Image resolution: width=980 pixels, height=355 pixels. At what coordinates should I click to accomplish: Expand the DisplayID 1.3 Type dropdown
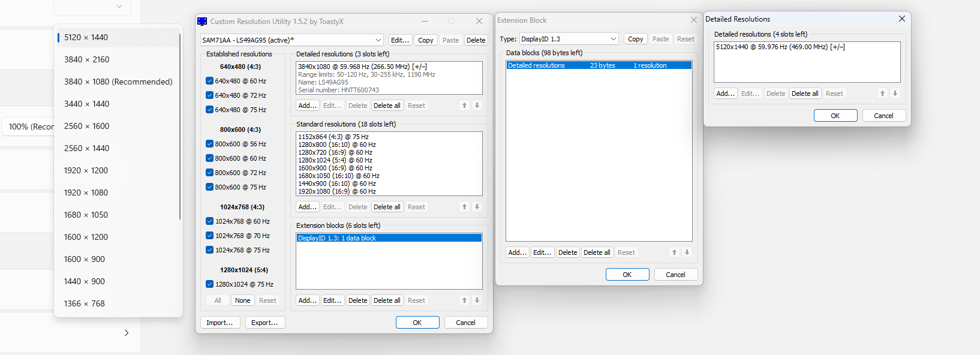click(568, 39)
